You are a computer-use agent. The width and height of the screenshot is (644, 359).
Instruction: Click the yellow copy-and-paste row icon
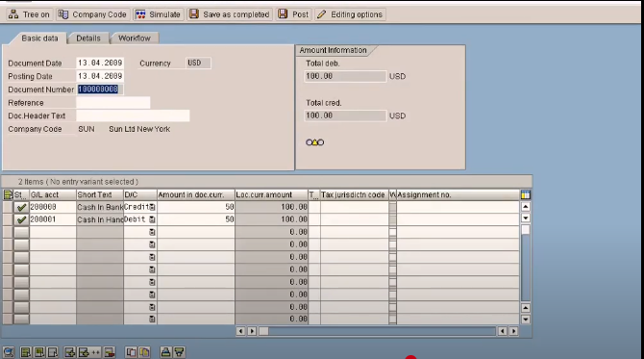click(x=144, y=352)
